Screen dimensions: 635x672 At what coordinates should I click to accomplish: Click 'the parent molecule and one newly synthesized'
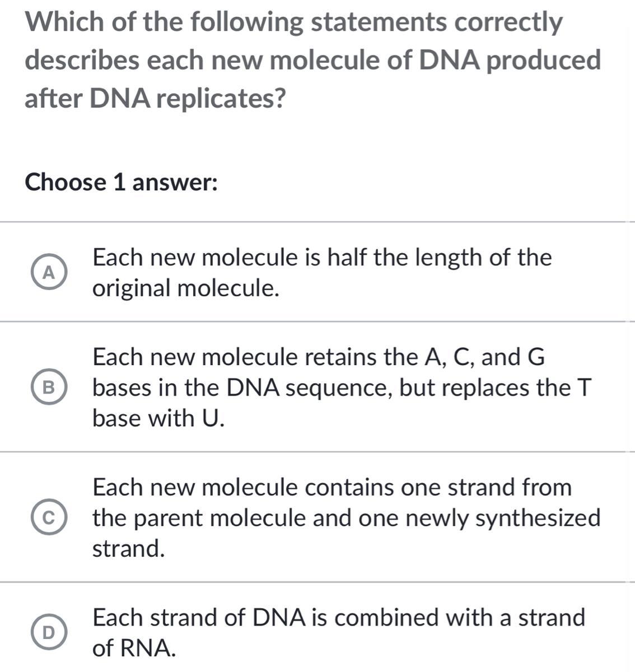click(x=346, y=518)
